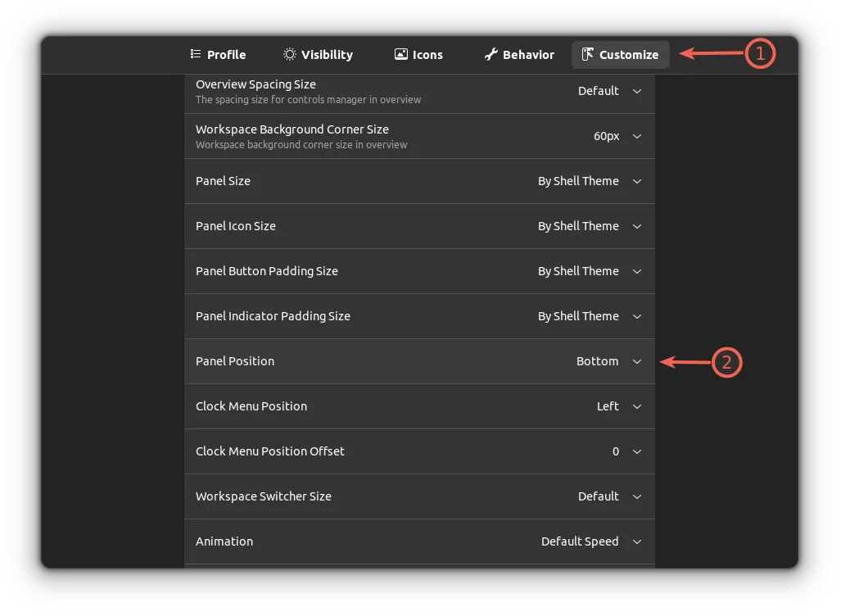Open Workspace Background Corner Size dropdown

(x=617, y=136)
